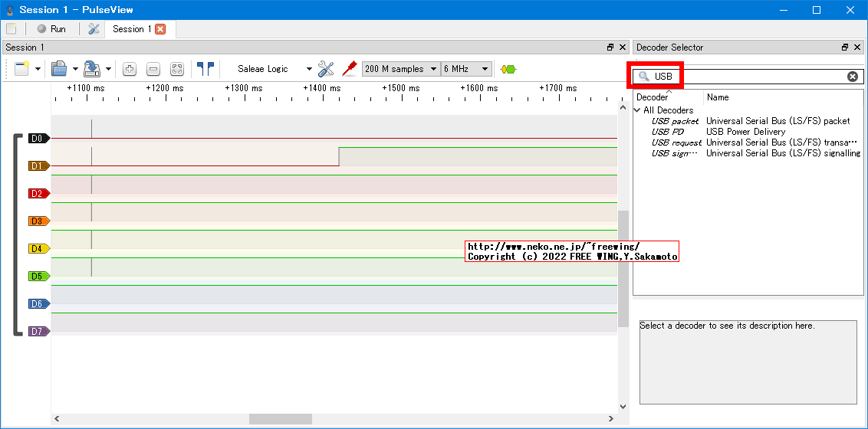The image size is (868, 429).
Task: Click the D6 channel label
Action: 39,303
